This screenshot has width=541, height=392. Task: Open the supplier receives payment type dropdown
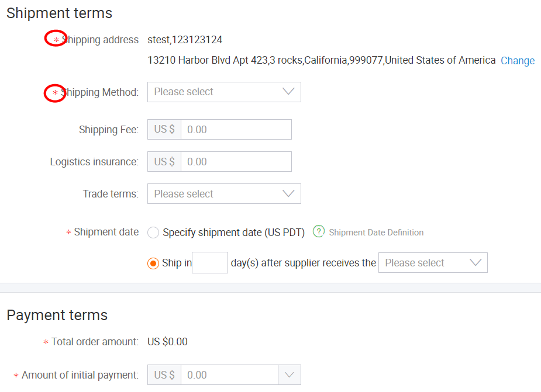click(x=433, y=263)
